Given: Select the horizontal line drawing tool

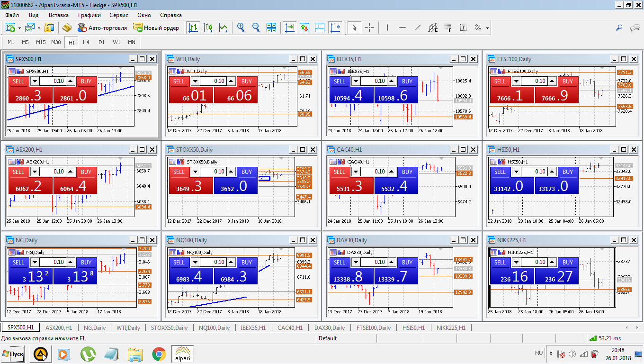Looking at the screenshot, I should [x=402, y=27].
